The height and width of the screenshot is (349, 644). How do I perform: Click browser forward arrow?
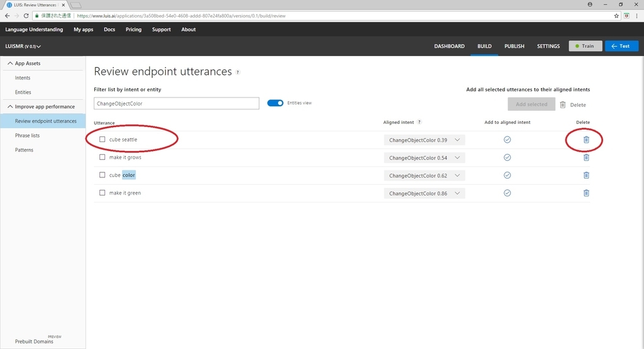click(x=16, y=16)
